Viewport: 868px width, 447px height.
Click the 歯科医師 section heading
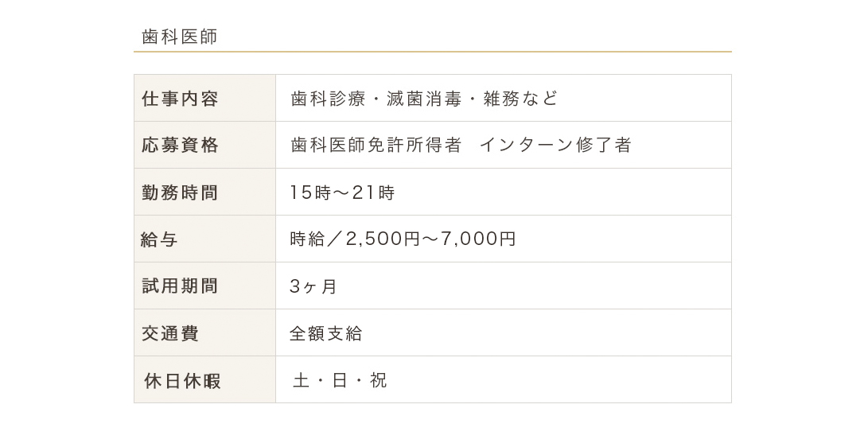click(x=180, y=37)
